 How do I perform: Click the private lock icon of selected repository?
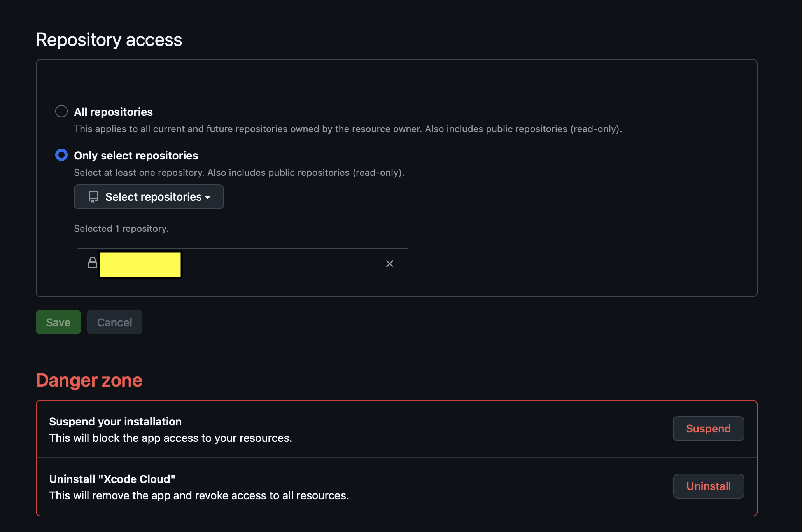(93, 263)
